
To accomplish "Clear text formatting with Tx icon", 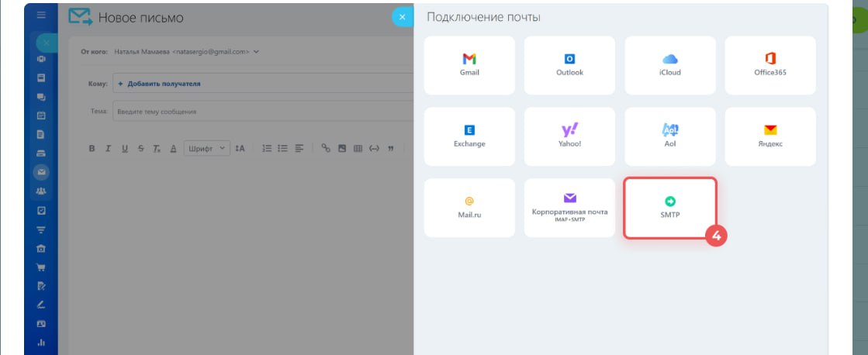I will click(x=157, y=148).
